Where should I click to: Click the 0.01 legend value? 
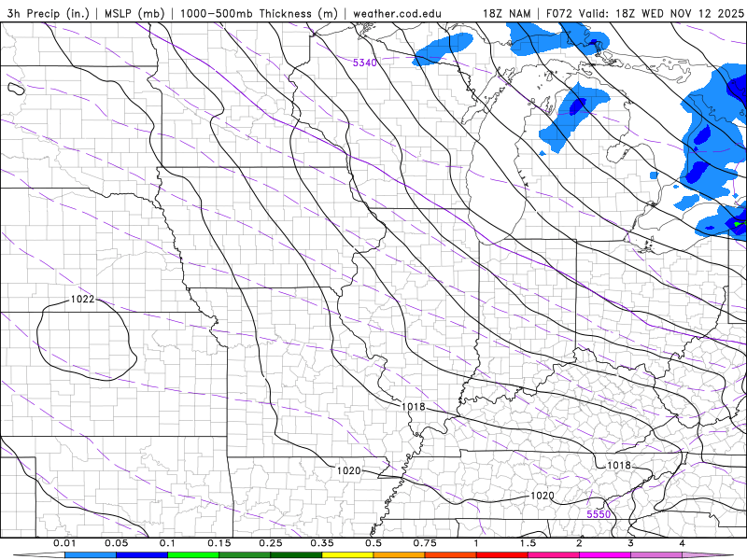[64, 543]
